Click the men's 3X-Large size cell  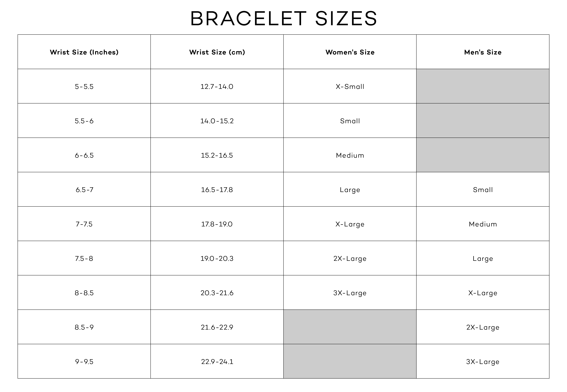(483, 362)
